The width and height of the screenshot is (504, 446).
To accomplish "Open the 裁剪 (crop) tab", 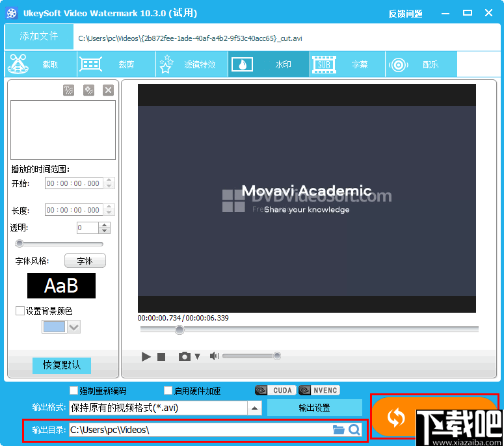I will [116, 64].
